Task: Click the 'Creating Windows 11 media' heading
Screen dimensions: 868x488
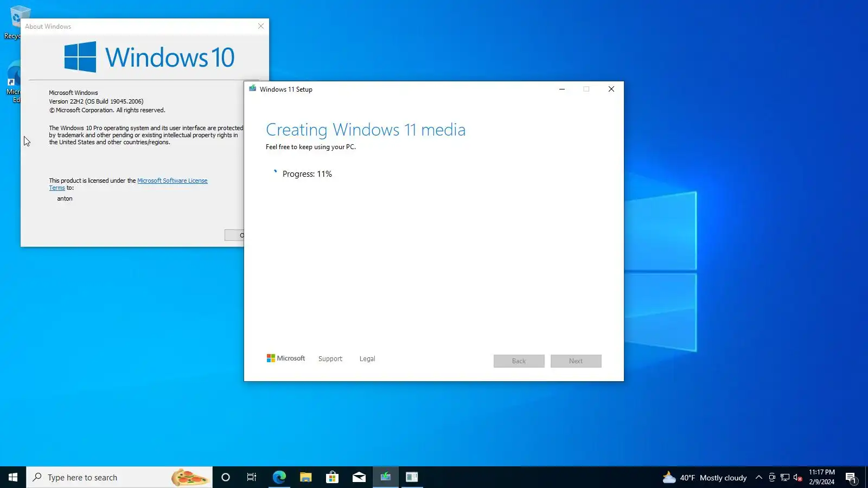Action: tap(366, 130)
